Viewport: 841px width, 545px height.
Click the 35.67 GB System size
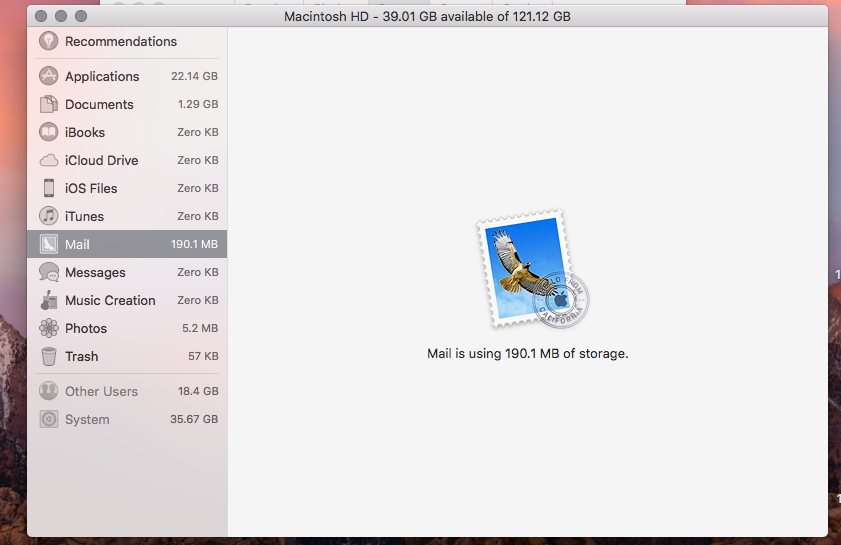194,419
